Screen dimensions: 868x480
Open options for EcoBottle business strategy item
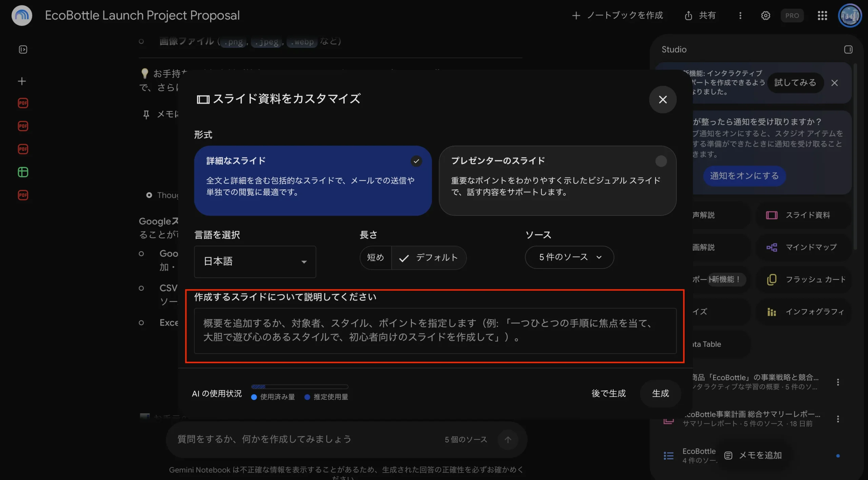837,382
